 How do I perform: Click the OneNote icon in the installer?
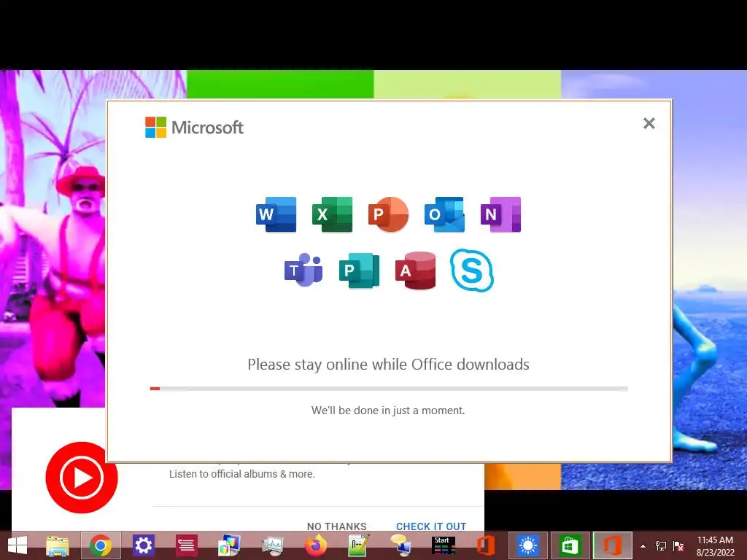pyautogui.click(x=500, y=214)
